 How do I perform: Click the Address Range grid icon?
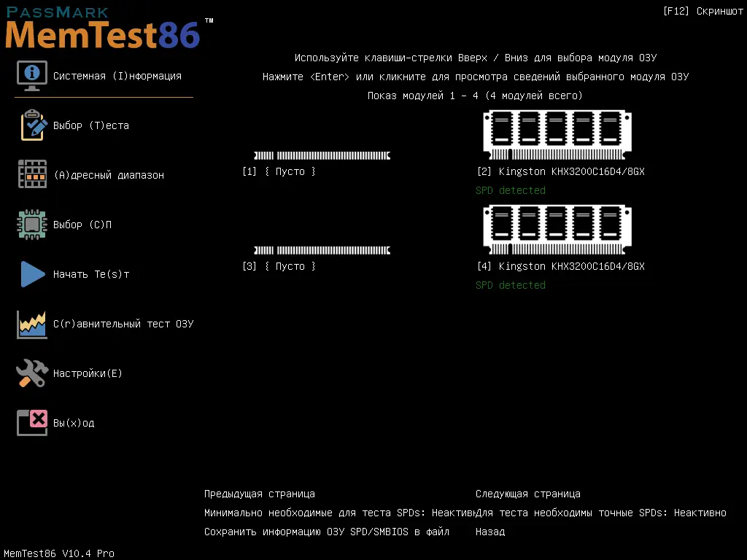point(32,174)
